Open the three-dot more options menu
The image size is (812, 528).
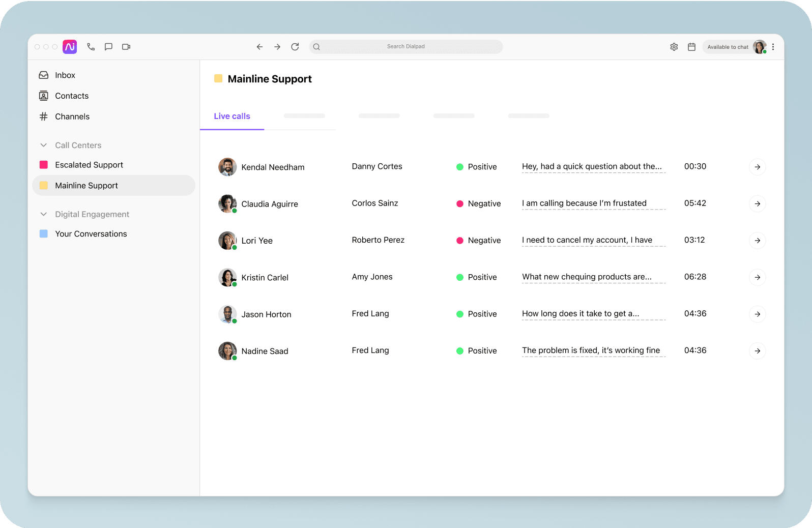tap(773, 47)
